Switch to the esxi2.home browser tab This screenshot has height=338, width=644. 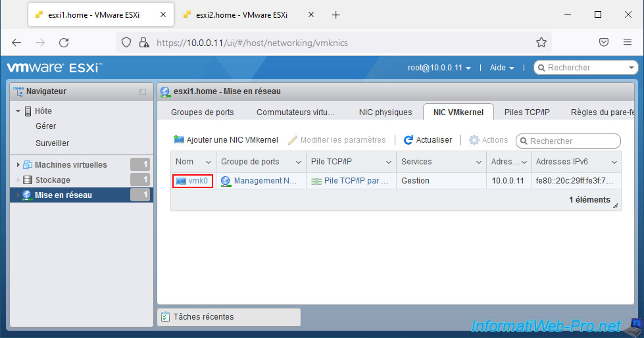(241, 14)
